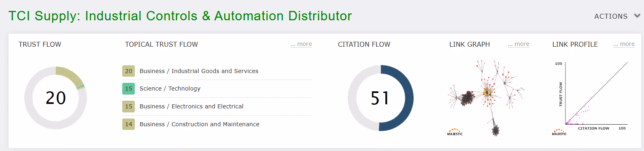
Task: Click the TCI Supply page title
Action: point(180,16)
